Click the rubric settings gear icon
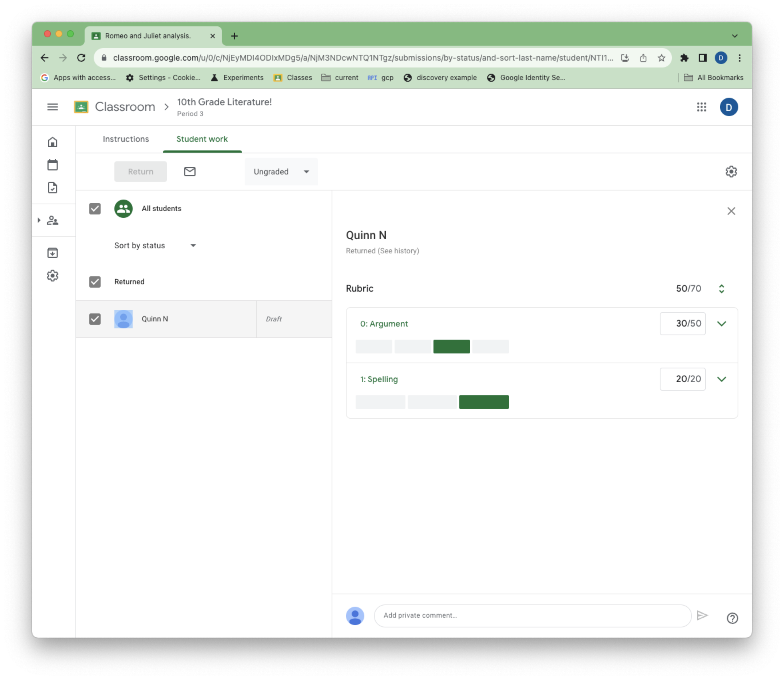The width and height of the screenshot is (784, 680). pos(731,171)
